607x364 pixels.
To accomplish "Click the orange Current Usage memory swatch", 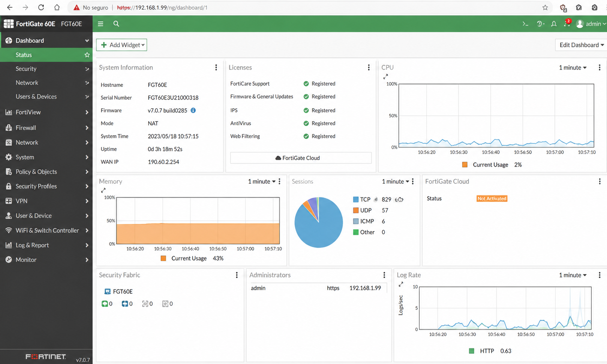I will pyautogui.click(x=163, y=258).
